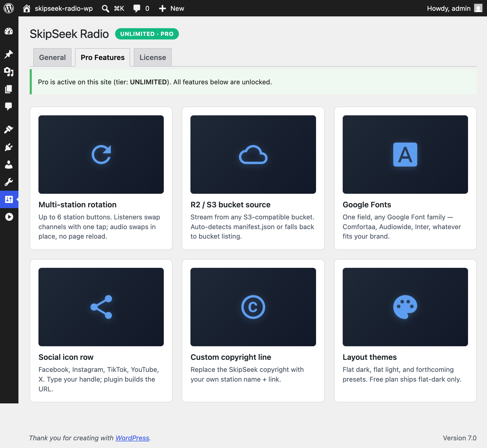Select the Layout themes heading
Image resolution: width=487 pixels, height=448 pixels.
pyautogui.click(x=370, y=357)
